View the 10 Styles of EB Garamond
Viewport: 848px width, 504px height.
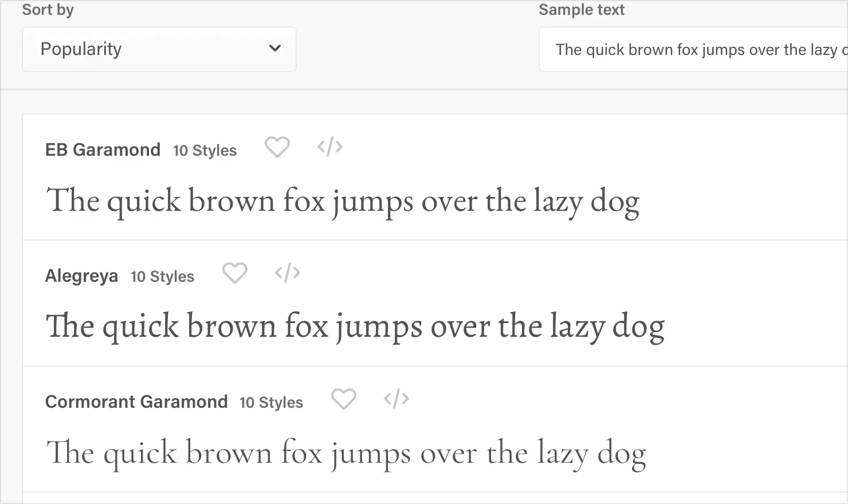click(x=205, y=151)
